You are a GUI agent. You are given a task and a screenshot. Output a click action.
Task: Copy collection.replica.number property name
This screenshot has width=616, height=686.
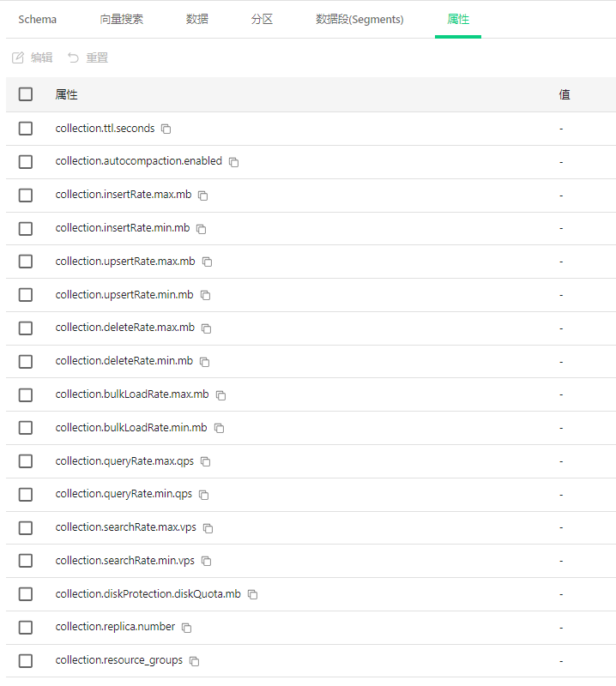tap(186, 628)
